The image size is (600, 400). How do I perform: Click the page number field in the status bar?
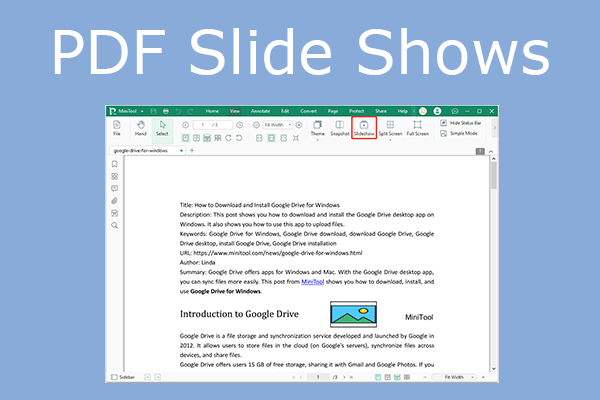tap(318, 377)
